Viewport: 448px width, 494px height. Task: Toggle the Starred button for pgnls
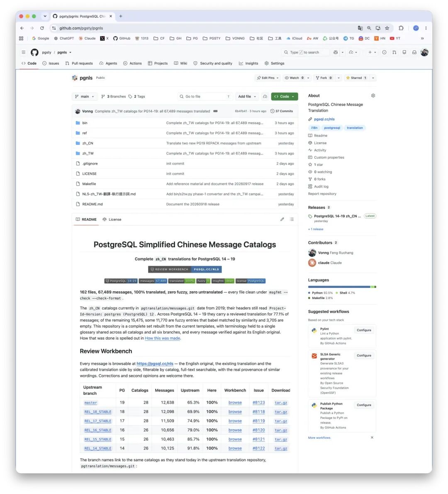click(356, 78)
